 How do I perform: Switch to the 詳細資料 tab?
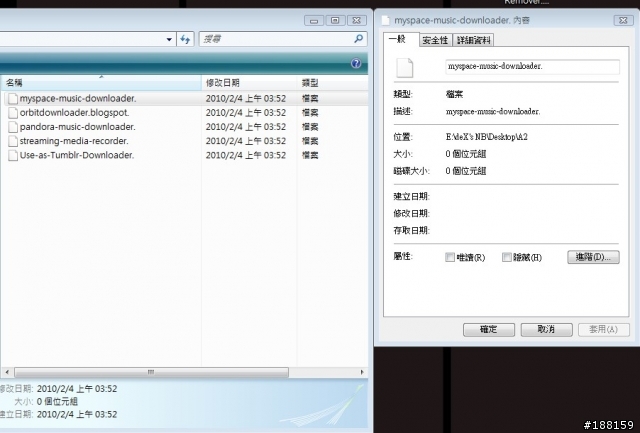[x=473, y=40]
